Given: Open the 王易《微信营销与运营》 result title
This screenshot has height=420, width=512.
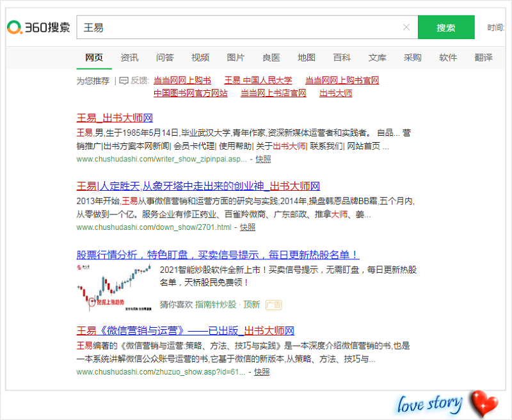Looking at the screenshot, I should pos(185,331).
